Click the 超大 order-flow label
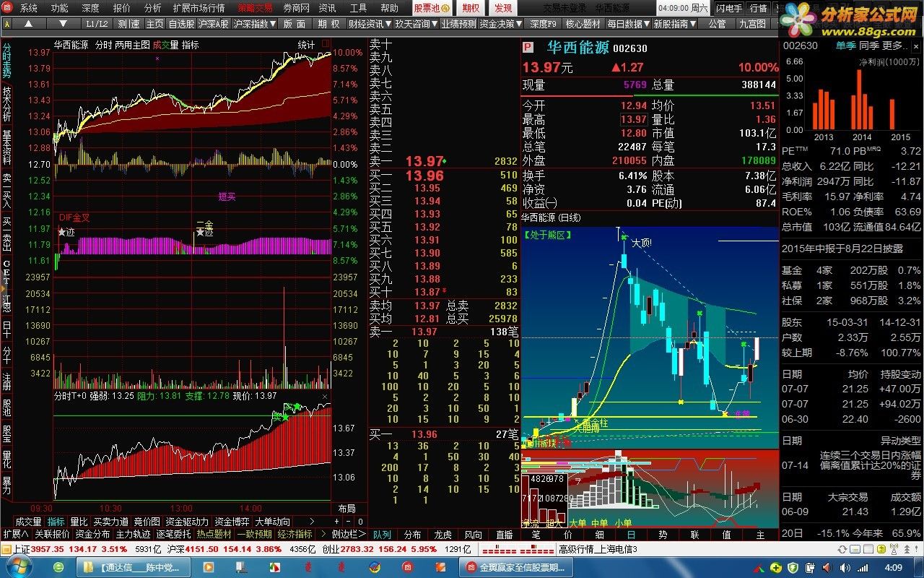This screenshot has width=924, height=578. pos(556,522)
